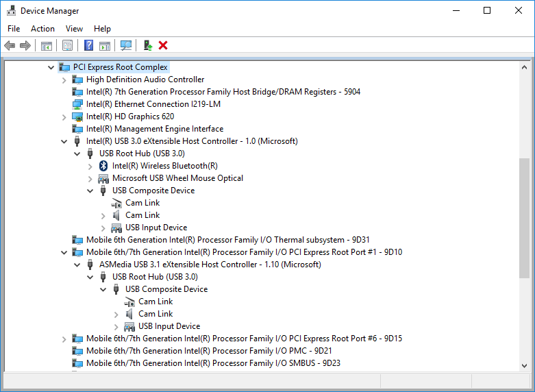Expand the Intel(R) HD Graphics 620 node
535x392 pixels.
pyautogui.click(x=64, y=117)
